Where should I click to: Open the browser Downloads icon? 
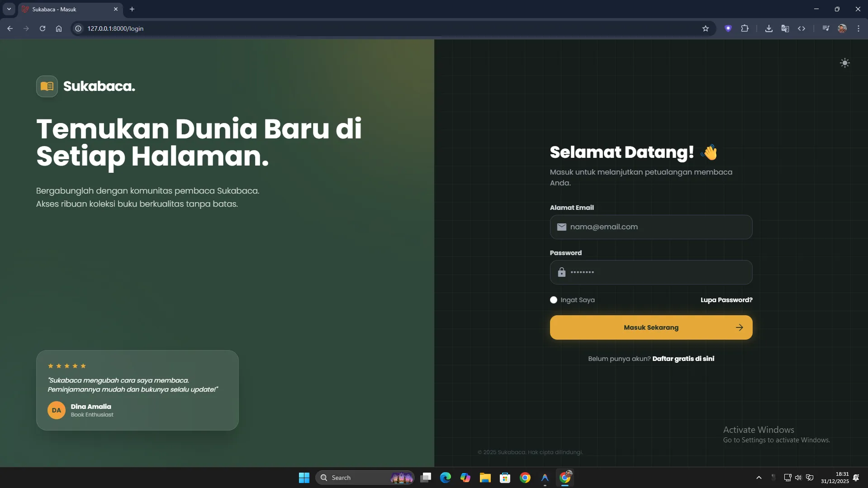[x=768, y=28]
